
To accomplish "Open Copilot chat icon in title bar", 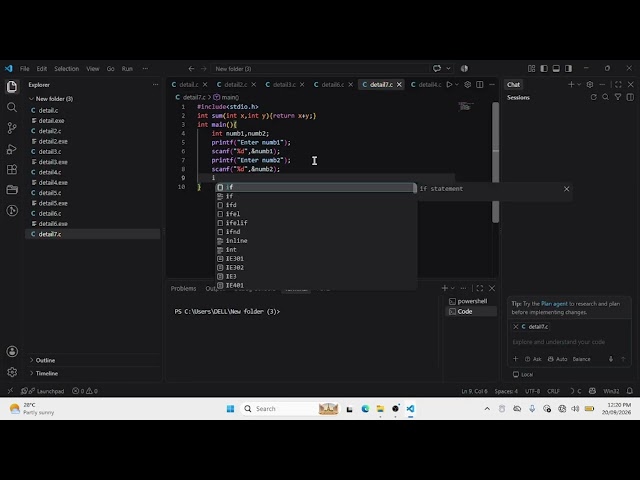I will tap(437, 69).
